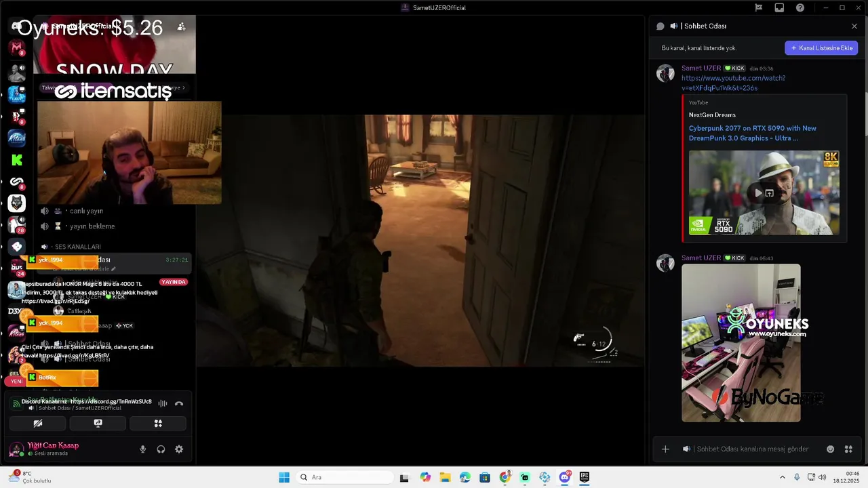
Task: Switch to Discord from the taskbar
Action: [x=564, y=477]
